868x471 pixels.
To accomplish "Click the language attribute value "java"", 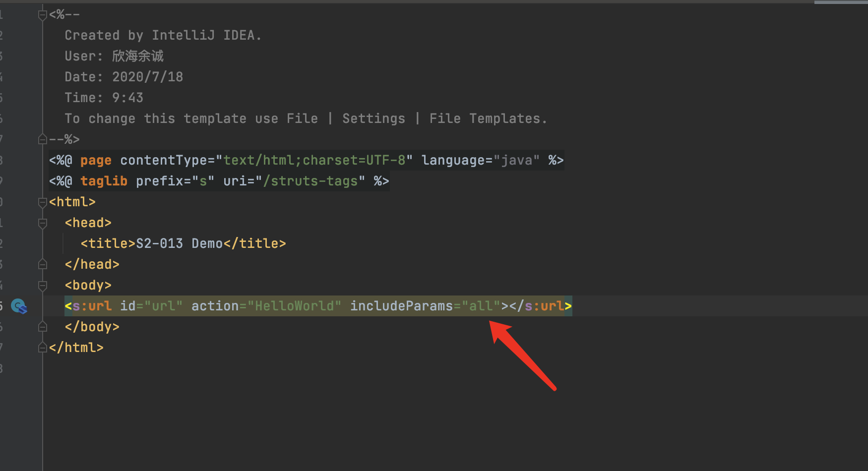I will tap(517, 160).
